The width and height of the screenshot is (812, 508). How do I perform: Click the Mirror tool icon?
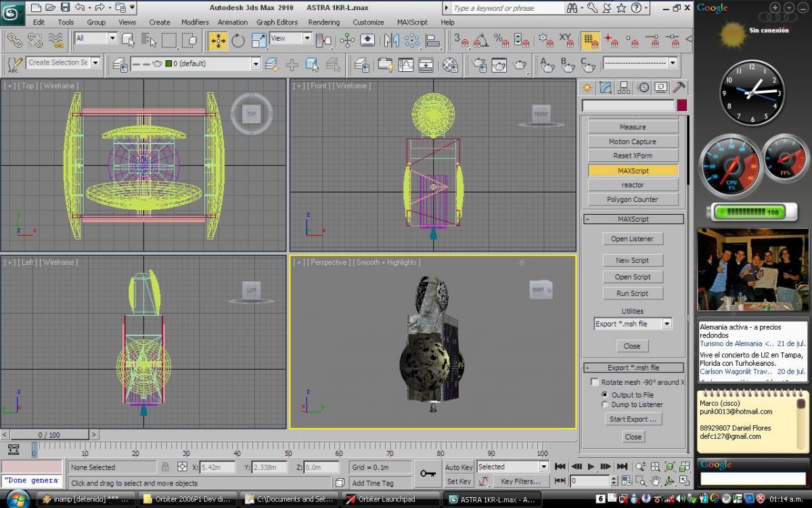point(391,41)
